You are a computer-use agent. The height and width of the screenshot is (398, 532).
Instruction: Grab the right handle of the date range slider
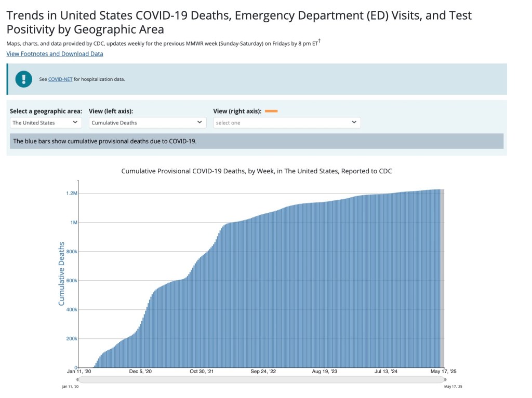(x=442, y=379)
